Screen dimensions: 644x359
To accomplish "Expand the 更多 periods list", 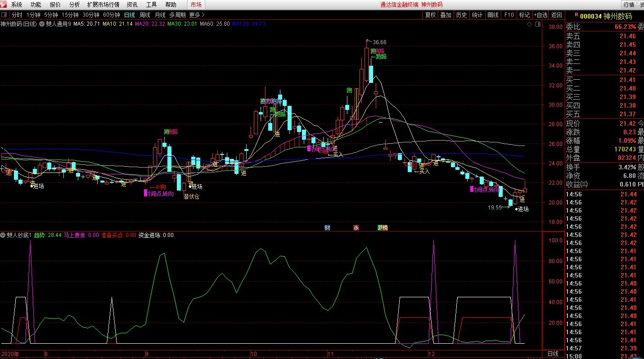I will (x=197, y=15).
